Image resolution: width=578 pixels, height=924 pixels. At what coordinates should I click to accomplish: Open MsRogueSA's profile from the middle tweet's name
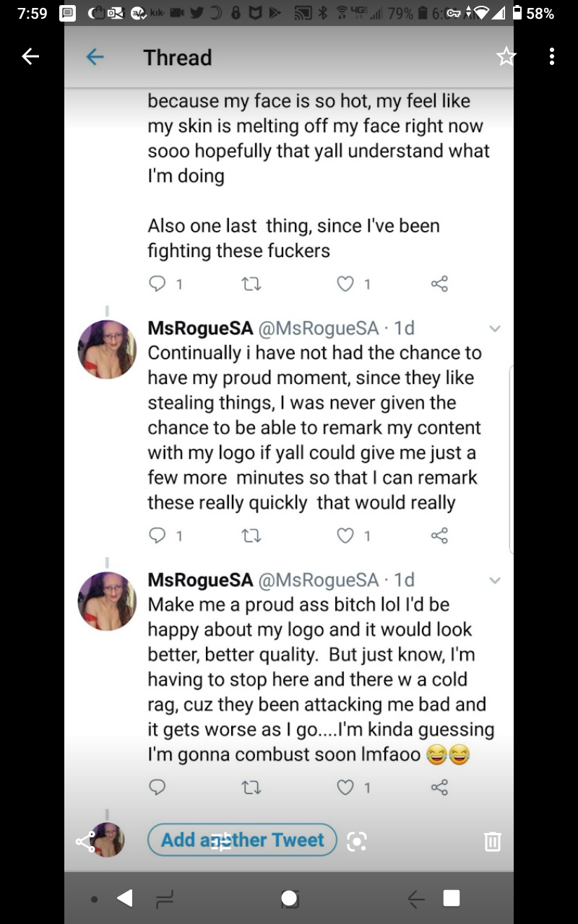coord(200,328)
